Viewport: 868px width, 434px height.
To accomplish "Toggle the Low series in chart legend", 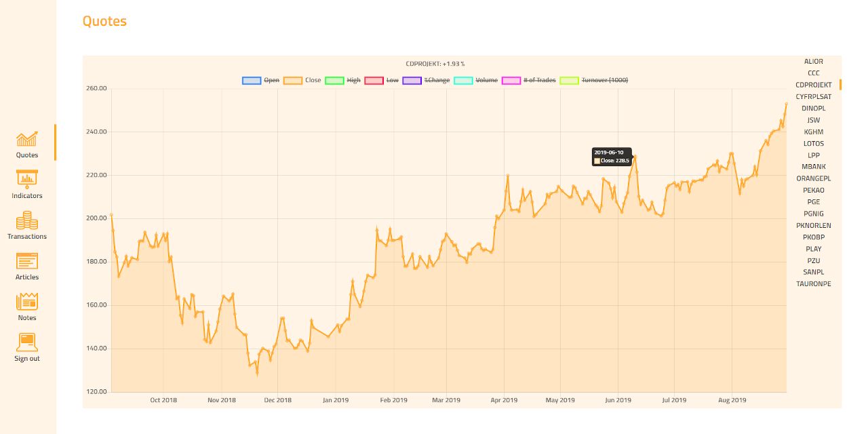I will point(382,80).
